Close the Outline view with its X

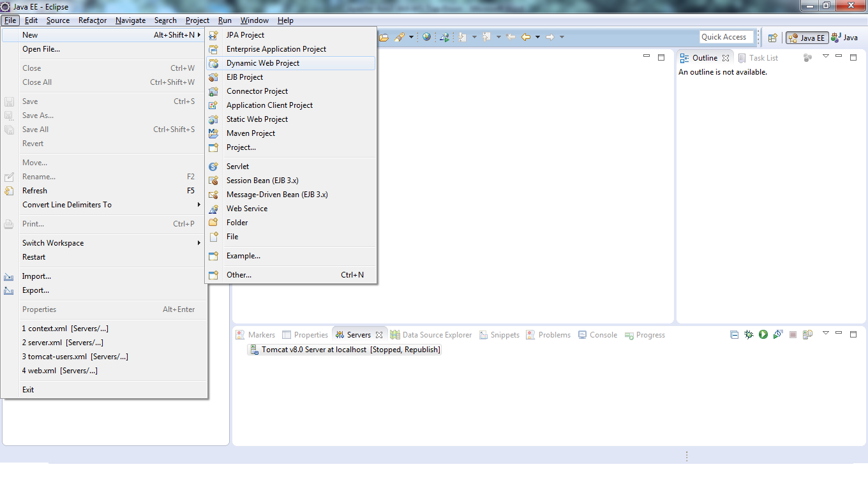[726, 58]
